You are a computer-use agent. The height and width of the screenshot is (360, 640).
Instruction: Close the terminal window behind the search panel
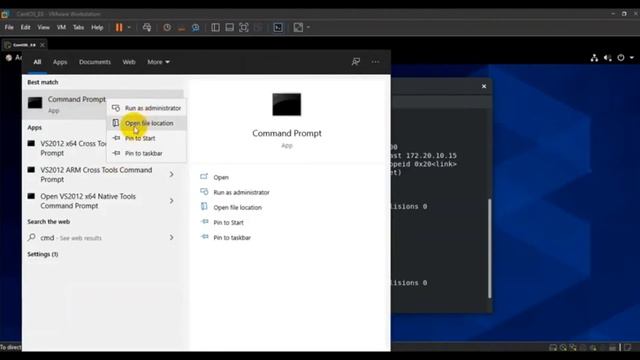pos(484,87)
